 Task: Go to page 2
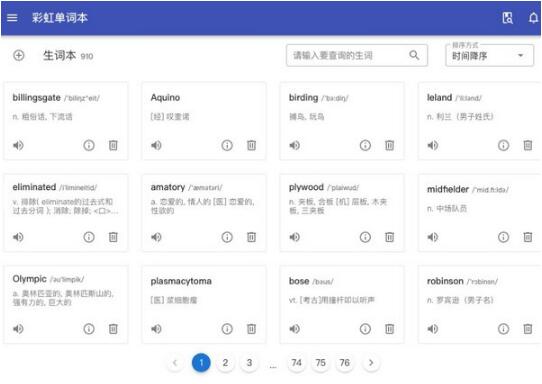point(225,363)
